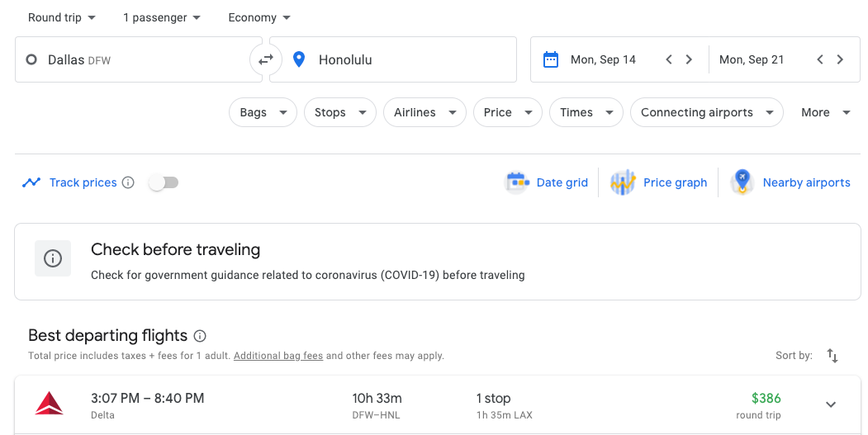This screenshot has height=435, width=868.
Task: Open the Airlines filter menu
Action: (x=425, y=112)
